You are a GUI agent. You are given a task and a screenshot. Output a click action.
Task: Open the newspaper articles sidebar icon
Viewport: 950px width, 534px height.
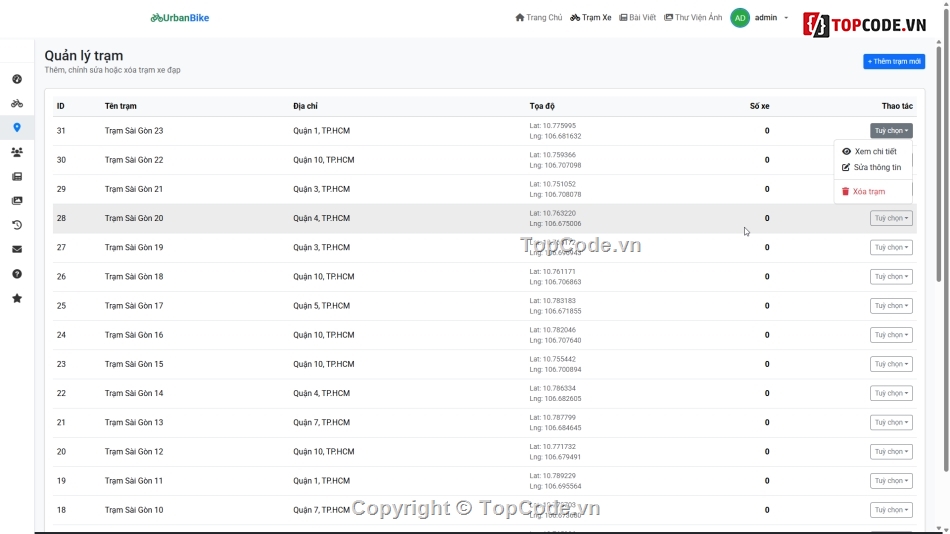pyautogui.click(x=17, y=176)
